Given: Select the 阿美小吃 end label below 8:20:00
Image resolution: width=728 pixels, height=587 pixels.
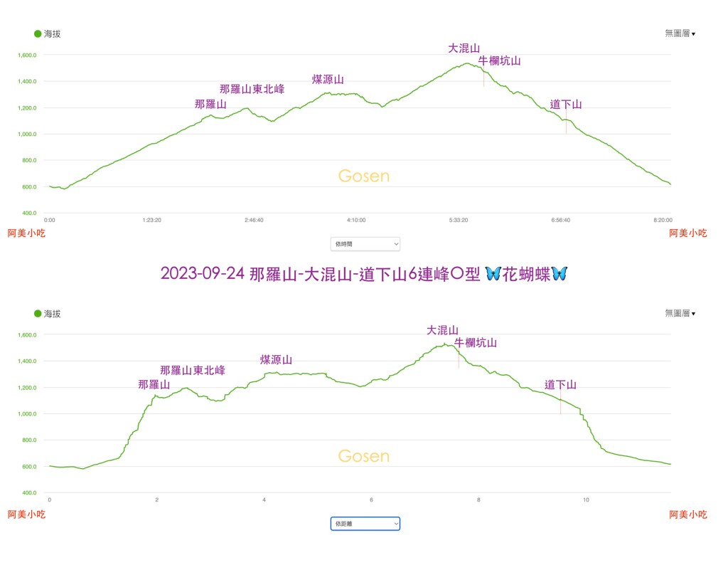Looking at the screenshot, I should pos(688,233).
